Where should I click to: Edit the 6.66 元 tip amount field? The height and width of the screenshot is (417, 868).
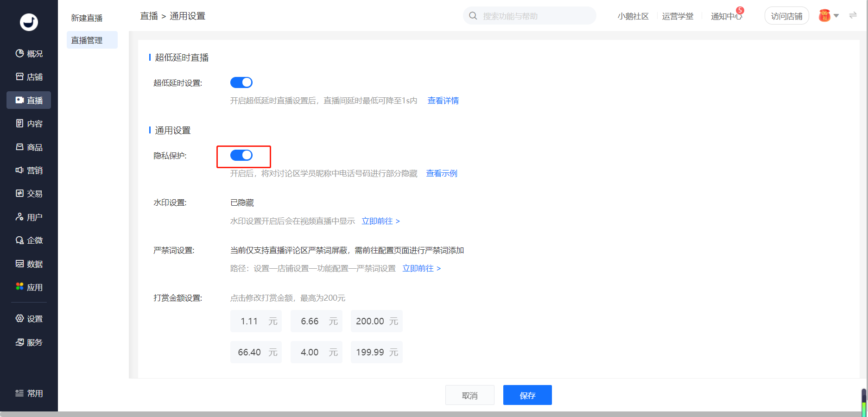tap(317, 321)
